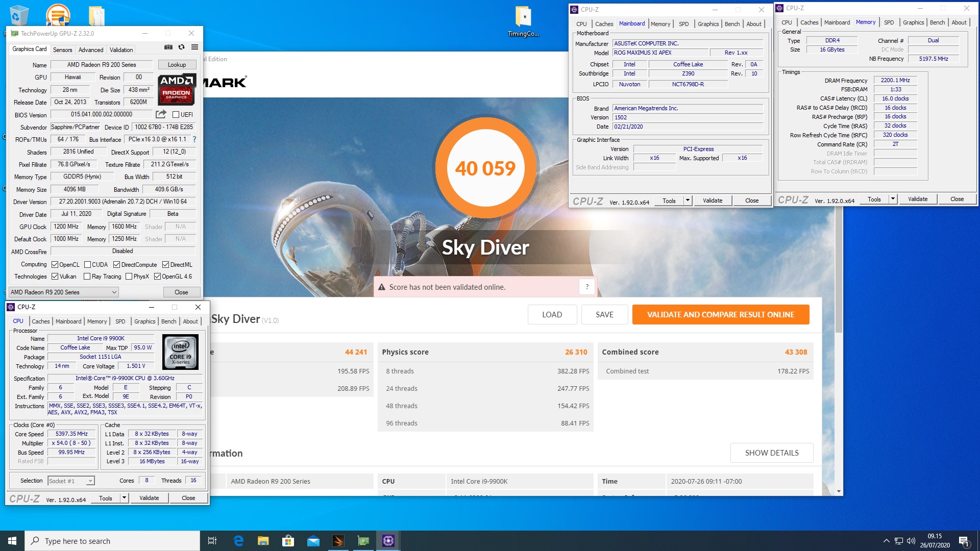Click Validate and Compare Result Online
The height and width of the screenshot is (551, 980).
721,315
